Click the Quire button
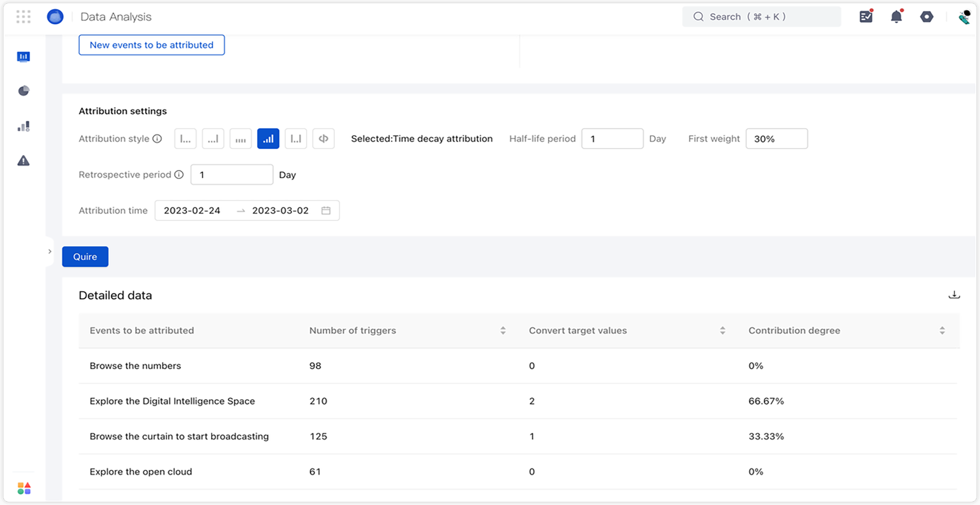This screenshot has width=980, height=505. tap(85, 256)
